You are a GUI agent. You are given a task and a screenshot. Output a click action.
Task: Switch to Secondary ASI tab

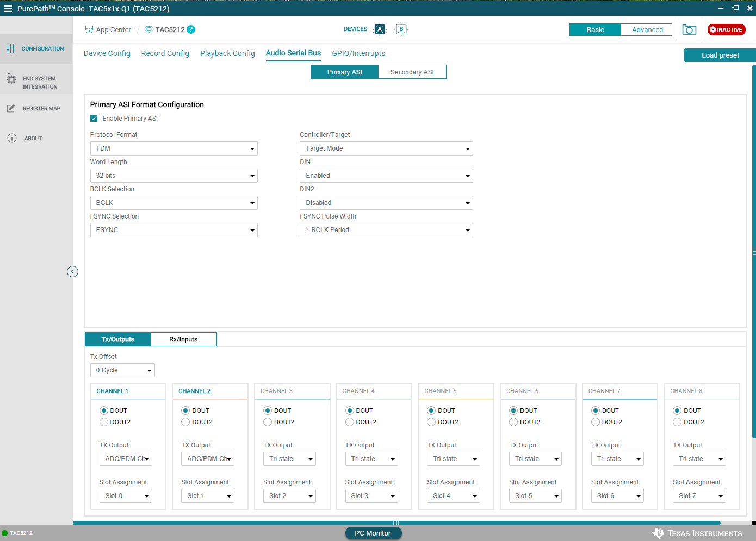pos(412,72)
